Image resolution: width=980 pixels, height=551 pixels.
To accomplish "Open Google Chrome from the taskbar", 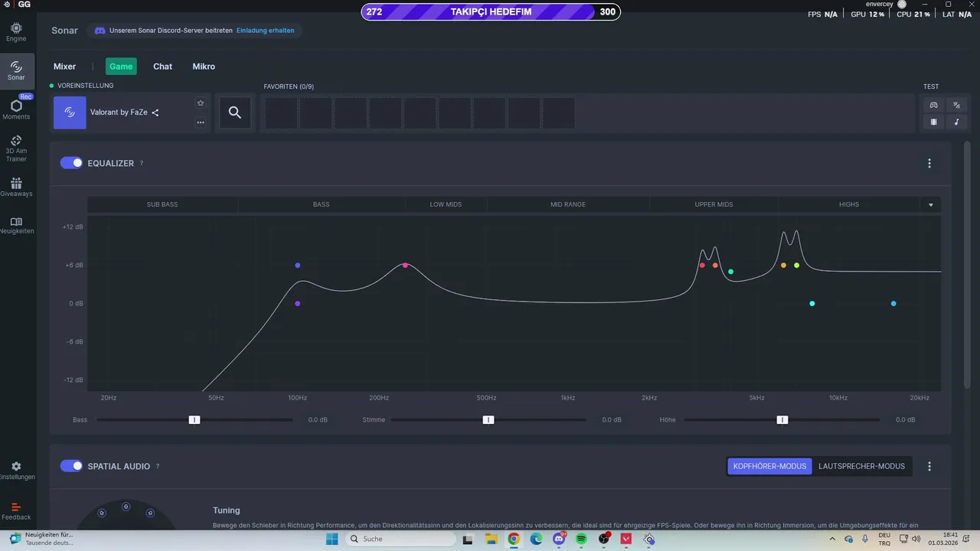I will point(514,539).
